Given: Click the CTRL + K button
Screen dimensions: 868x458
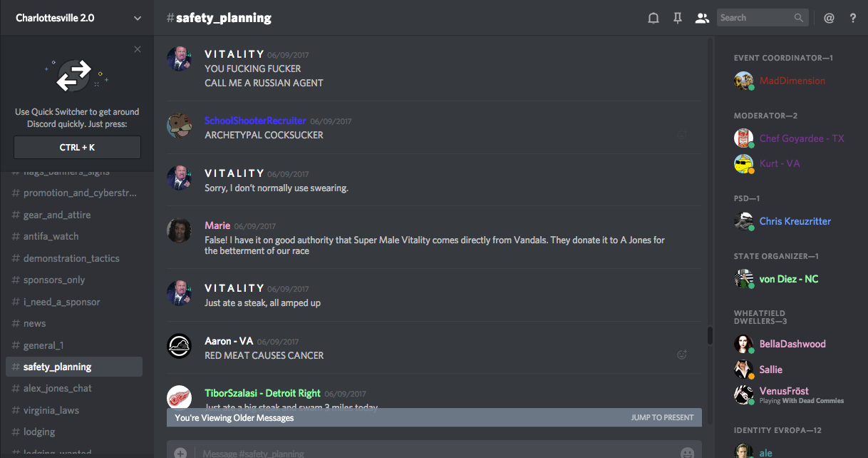Looking at the screenshot, I should tap(77, 148).
